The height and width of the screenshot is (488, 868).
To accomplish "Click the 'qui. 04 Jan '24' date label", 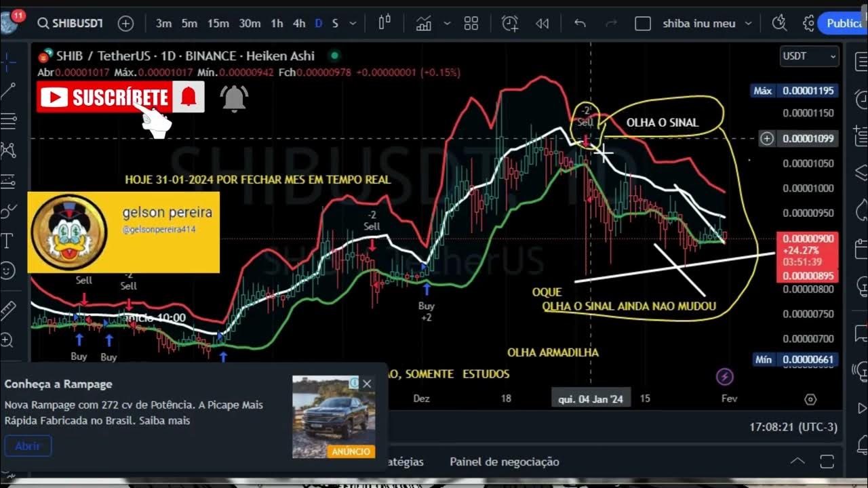I will (591, 399).
